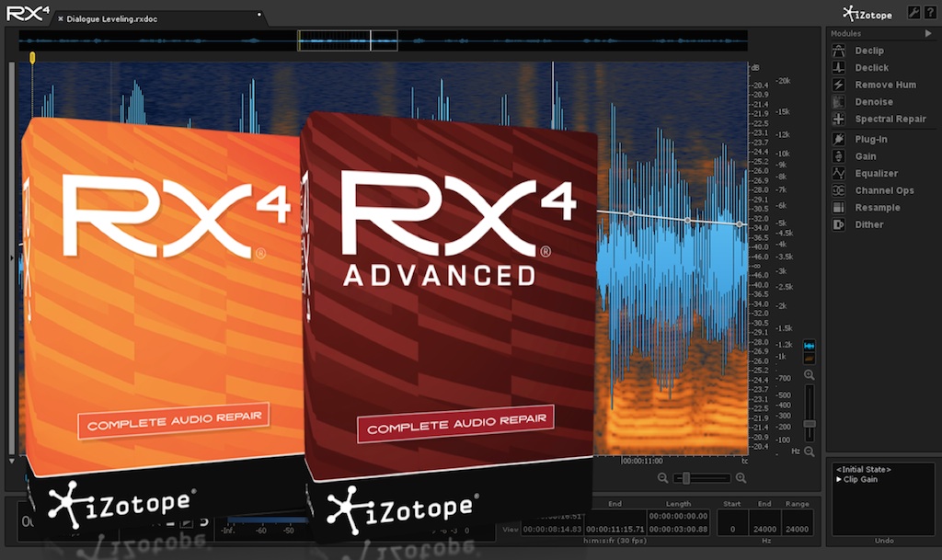Expand the Modules panel arrow

pyautogui.click(x=929, y=33)
